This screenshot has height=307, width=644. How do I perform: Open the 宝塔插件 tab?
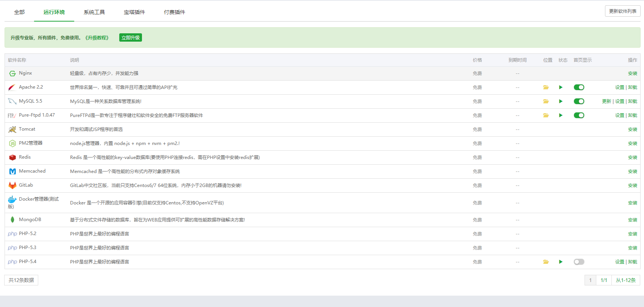point(134,12)
